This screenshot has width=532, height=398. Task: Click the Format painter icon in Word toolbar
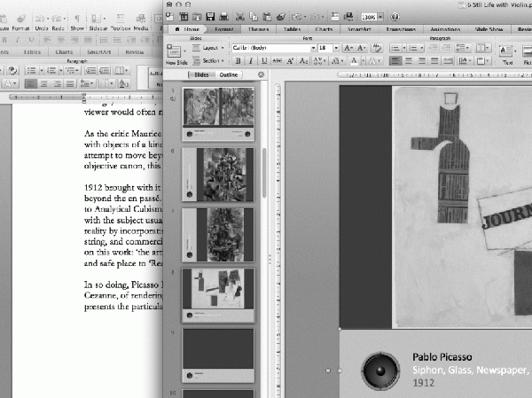pos(21,19)
